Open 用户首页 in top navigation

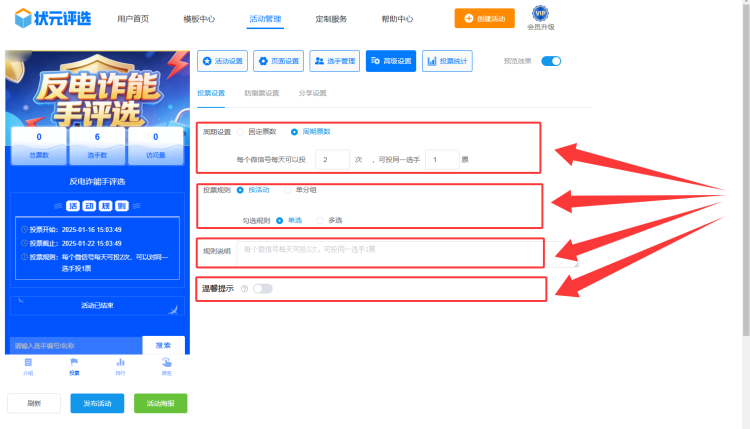coord(133,19)
